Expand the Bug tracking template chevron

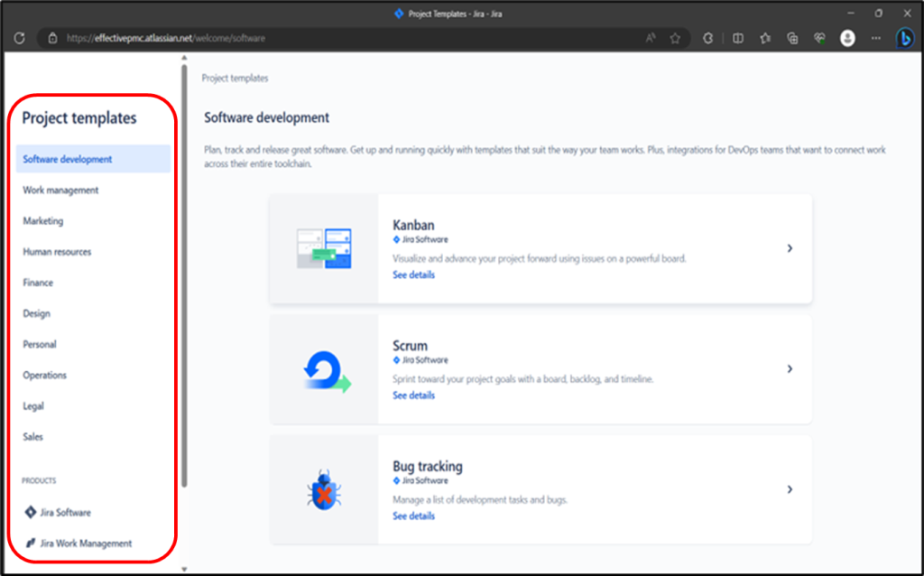[x=790, y=489]
